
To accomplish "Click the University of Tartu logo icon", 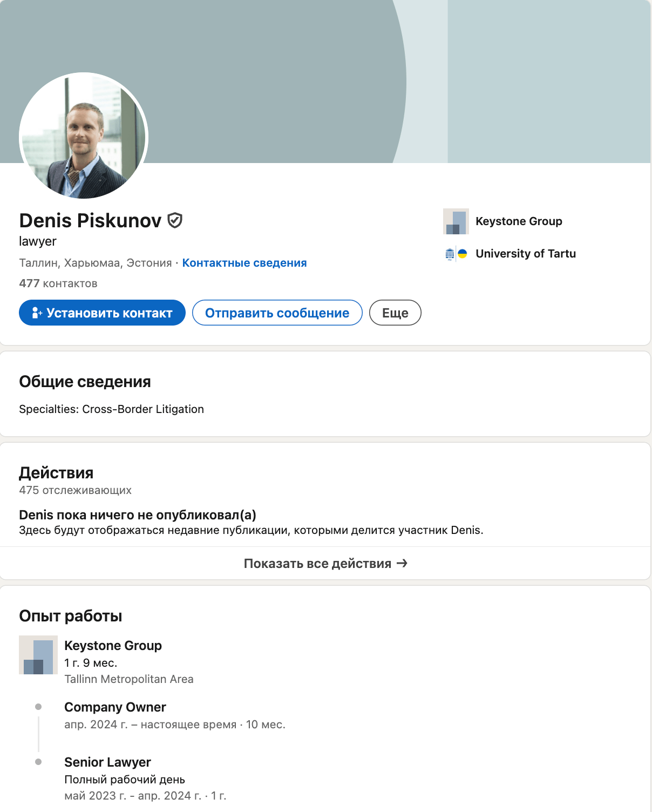I will pos(451,254).
